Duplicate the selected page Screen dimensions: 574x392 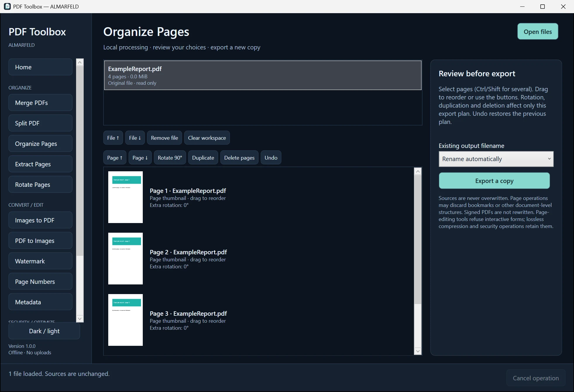pyautogui.click(x=203, y=158)
